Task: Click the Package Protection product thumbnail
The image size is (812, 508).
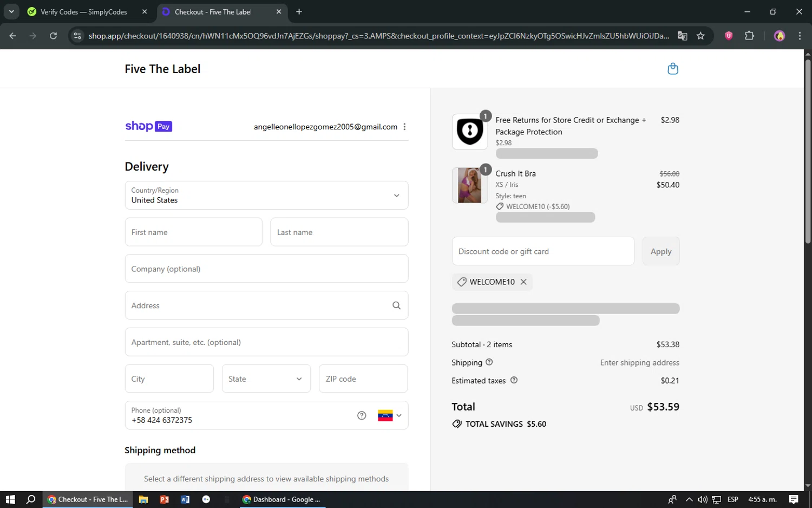Action: click(x=469, y=131)
